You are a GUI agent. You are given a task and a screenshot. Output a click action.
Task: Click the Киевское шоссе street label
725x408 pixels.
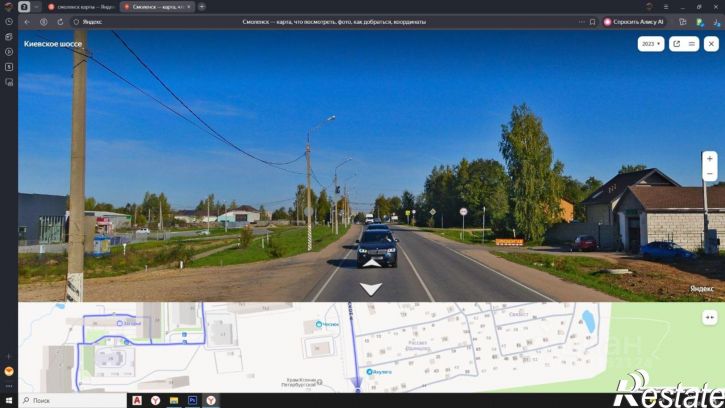coord(53,44)
